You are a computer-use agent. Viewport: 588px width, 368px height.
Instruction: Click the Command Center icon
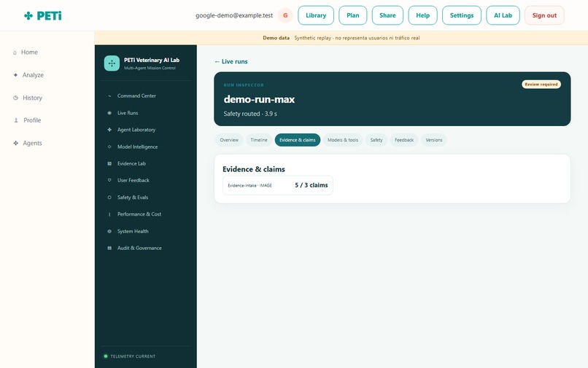pyautogui.click(x=109, y=96)
